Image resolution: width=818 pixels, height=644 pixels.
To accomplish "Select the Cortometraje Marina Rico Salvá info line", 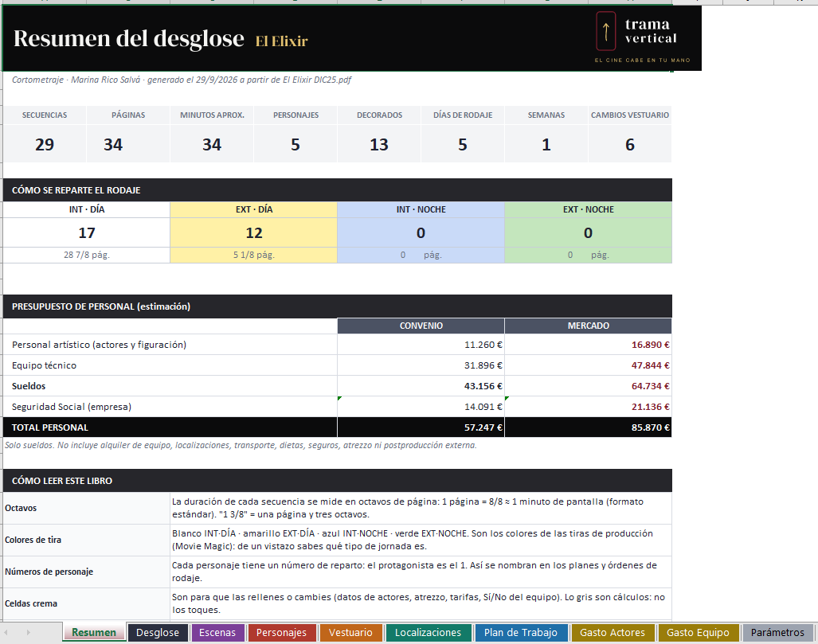I will tap(182, 80).
